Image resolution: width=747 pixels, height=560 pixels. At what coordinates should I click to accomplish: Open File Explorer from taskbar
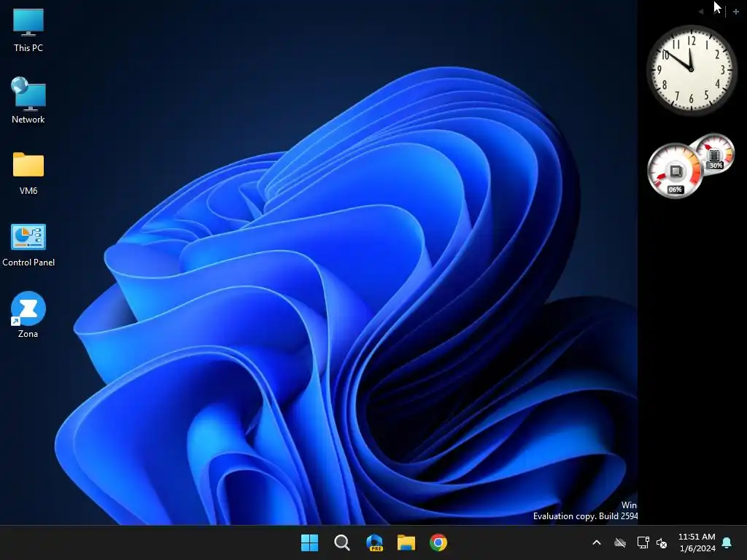click(x=406, y=542)
